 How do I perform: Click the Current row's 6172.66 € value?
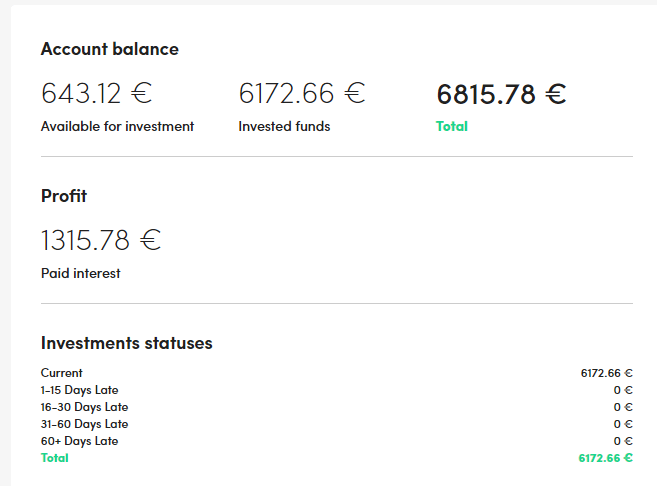pyautogui.click(x=606, y=373)
